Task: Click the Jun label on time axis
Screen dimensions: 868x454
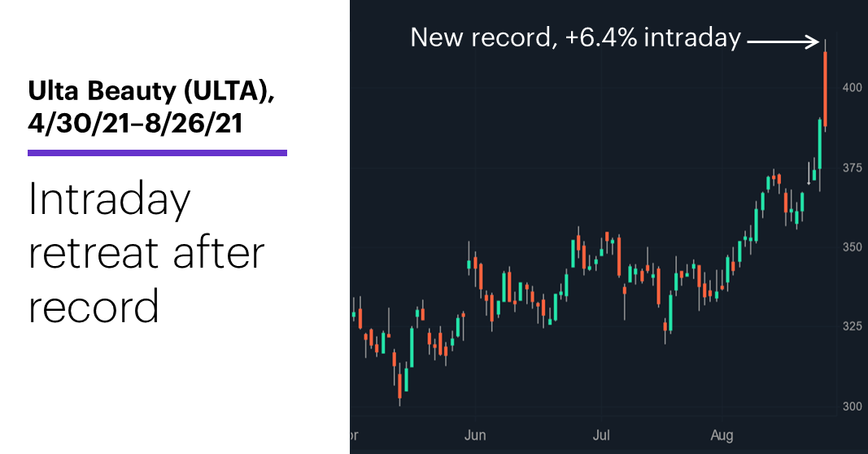Action: point(475,435)
